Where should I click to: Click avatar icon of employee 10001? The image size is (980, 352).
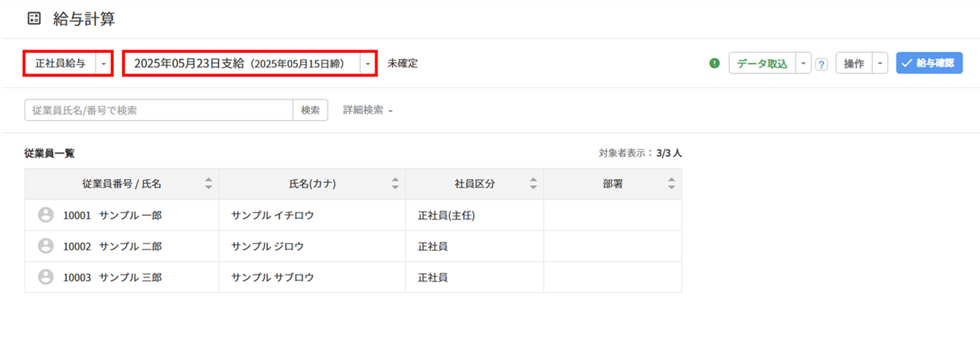[46, 215]
